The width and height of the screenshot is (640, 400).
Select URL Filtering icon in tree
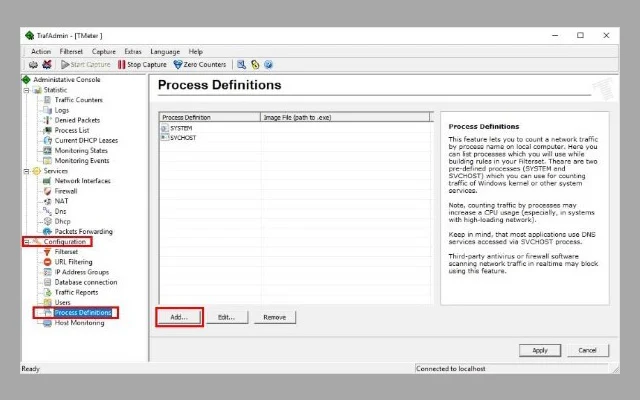pyautogui.click(x=47, y=262)
